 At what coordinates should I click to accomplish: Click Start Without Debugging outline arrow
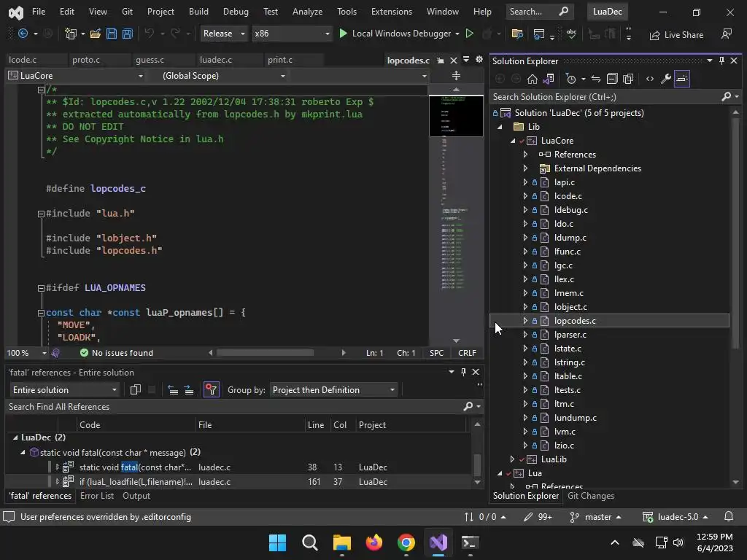pyautogui.click(x=469, y=34)
